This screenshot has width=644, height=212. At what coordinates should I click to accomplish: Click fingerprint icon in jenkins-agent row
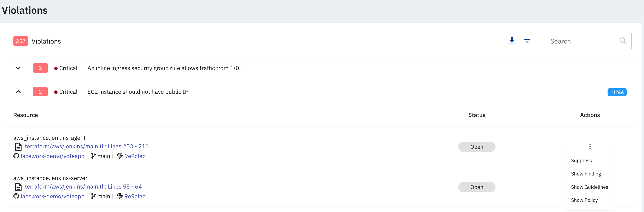[120, 156]
